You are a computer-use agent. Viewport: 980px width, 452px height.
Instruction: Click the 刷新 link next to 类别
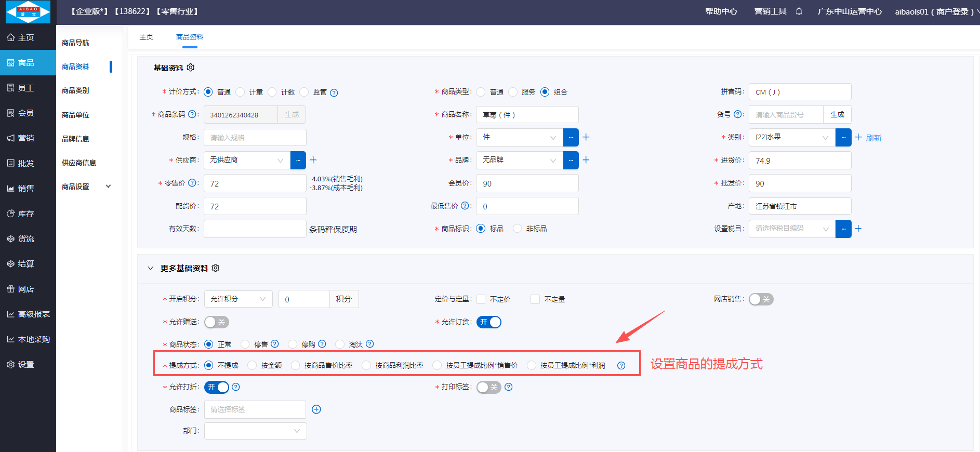click(873, 138)
